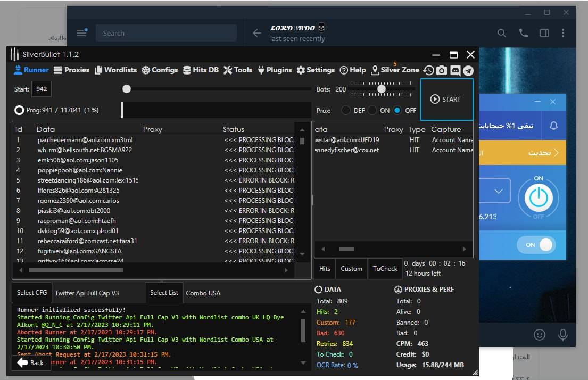
Task: Click the Select List chooser
Action: click(164, 293)
